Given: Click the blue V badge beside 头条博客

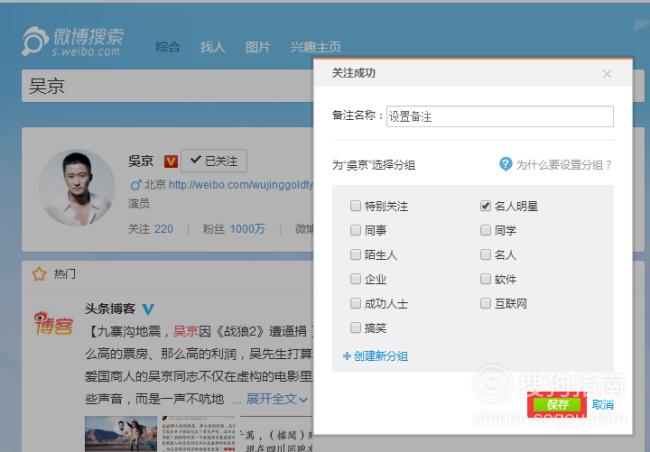Looking at the screenshot, I should (x=148, y=309).
